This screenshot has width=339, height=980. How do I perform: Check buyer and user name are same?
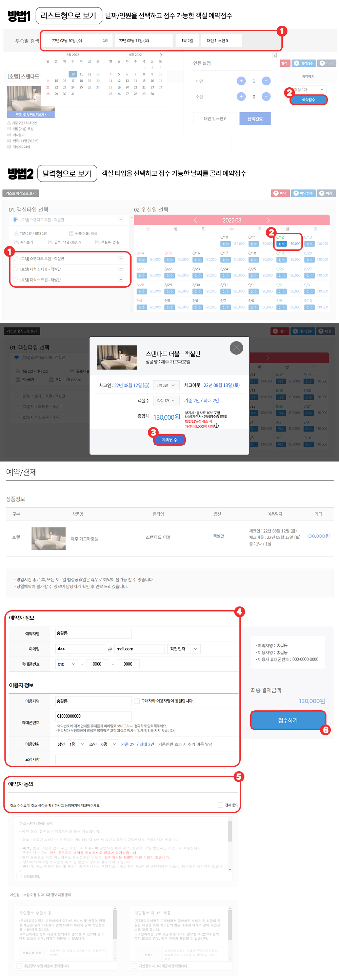tap(137, 701)
